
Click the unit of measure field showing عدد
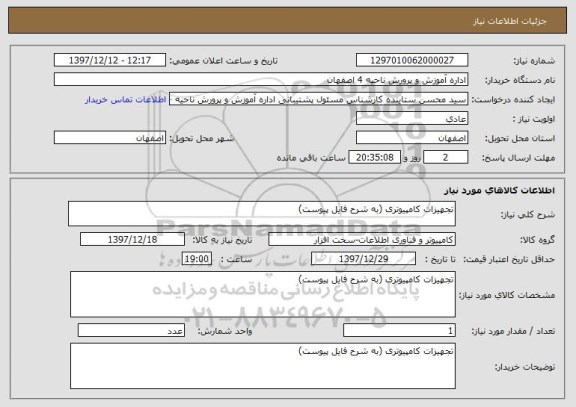tap(131, 331)
